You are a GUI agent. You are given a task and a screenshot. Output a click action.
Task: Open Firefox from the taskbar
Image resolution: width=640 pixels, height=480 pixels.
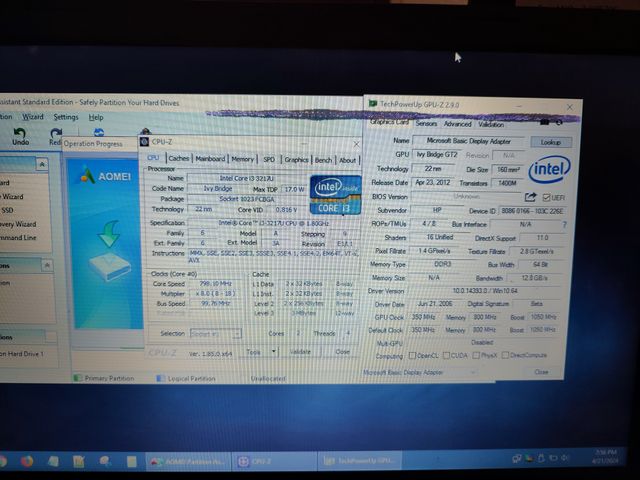click(27, 461)
